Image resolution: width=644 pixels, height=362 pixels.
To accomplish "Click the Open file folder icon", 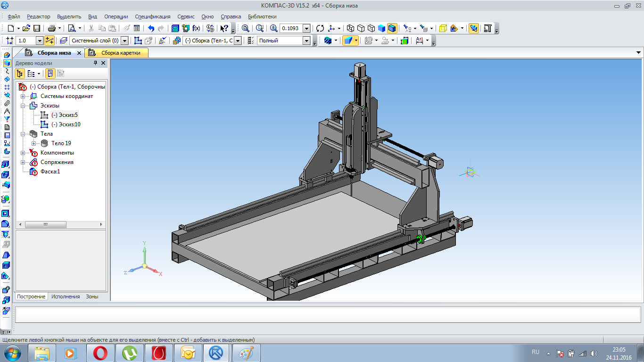I will pyautogui.click(x=26, y=28).
